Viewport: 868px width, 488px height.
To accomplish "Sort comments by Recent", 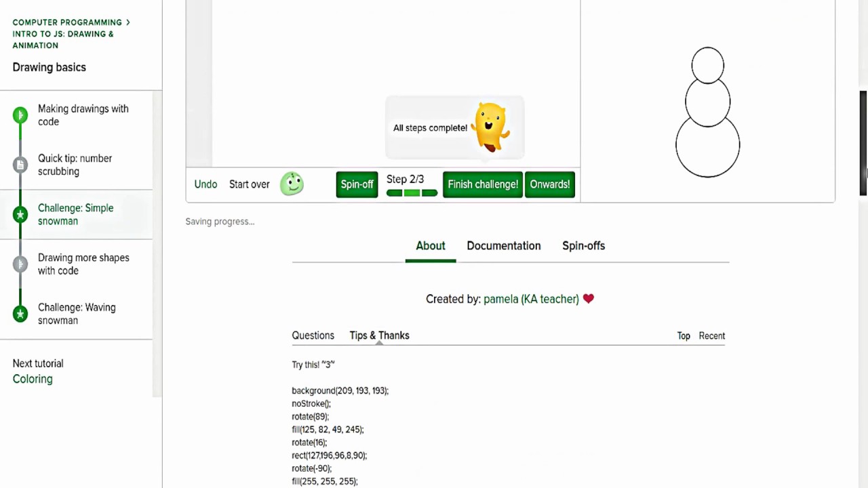I will tap(712, 336).
